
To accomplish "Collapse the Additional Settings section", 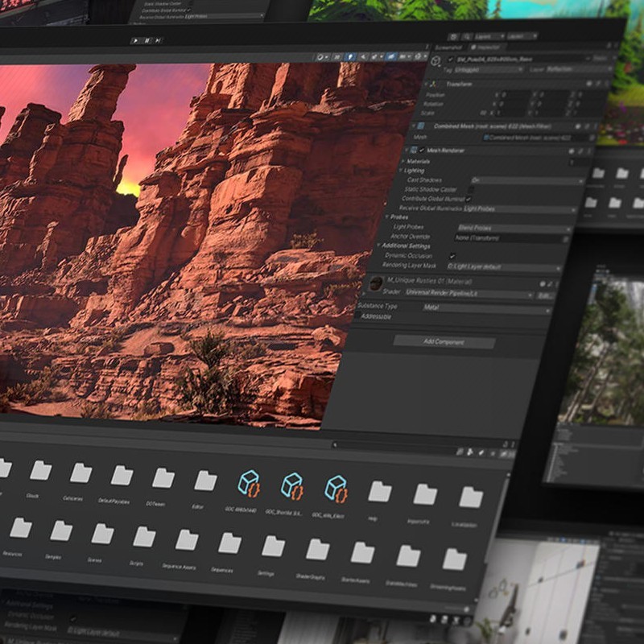I will click(378, 246).
